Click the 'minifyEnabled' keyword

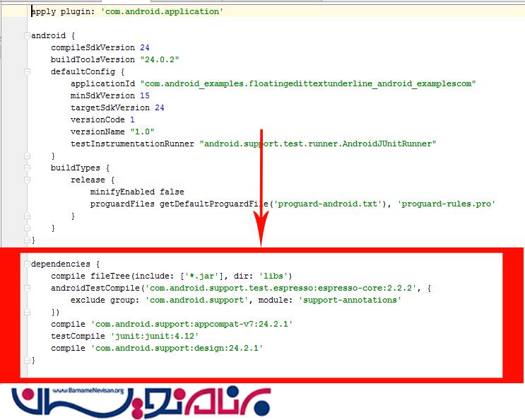122,192
